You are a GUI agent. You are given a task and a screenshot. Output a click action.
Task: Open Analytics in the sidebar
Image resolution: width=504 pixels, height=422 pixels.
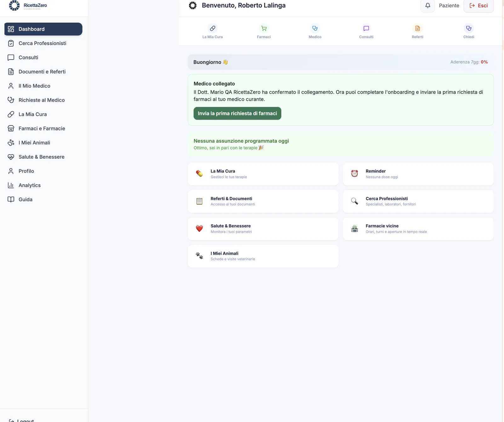coord(43,185)
